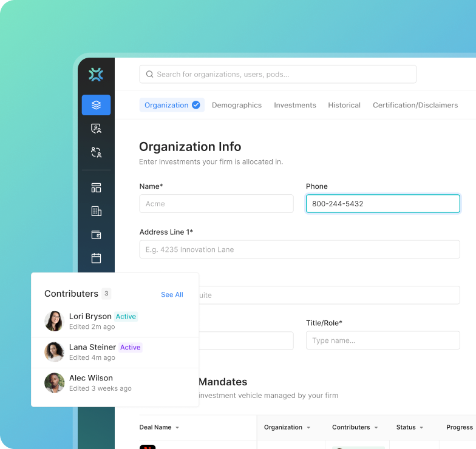The image size is (476, 449).
Task: Click the Organization Info heading
Action: click(x=190, y=147)
